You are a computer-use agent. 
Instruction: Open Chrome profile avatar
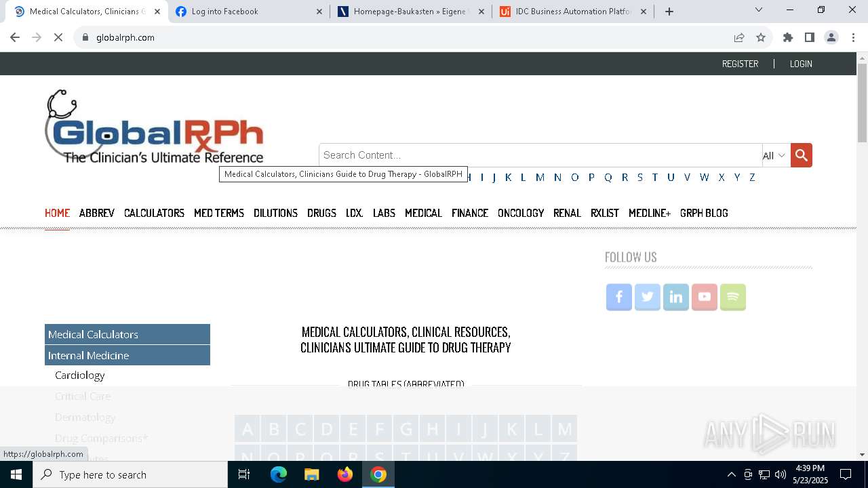point(831,37)
